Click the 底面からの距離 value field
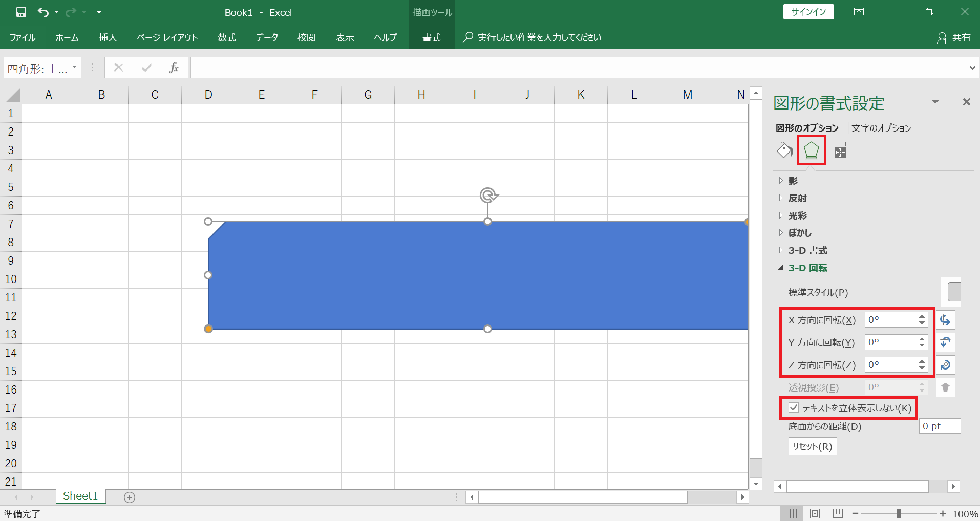 (x=940, y=426)
